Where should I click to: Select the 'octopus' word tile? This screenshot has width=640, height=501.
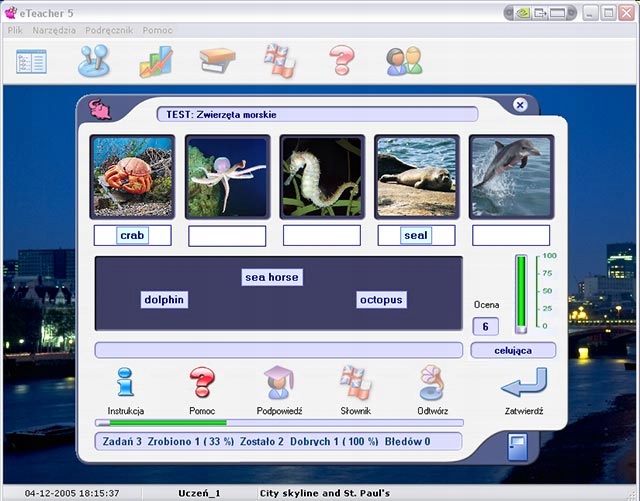[x=381, y=299]
